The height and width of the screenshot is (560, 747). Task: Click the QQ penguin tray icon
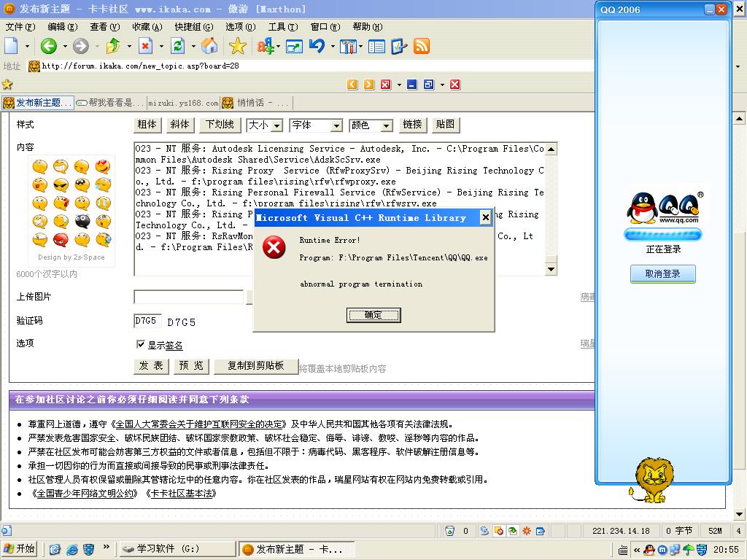coord(649,550)
